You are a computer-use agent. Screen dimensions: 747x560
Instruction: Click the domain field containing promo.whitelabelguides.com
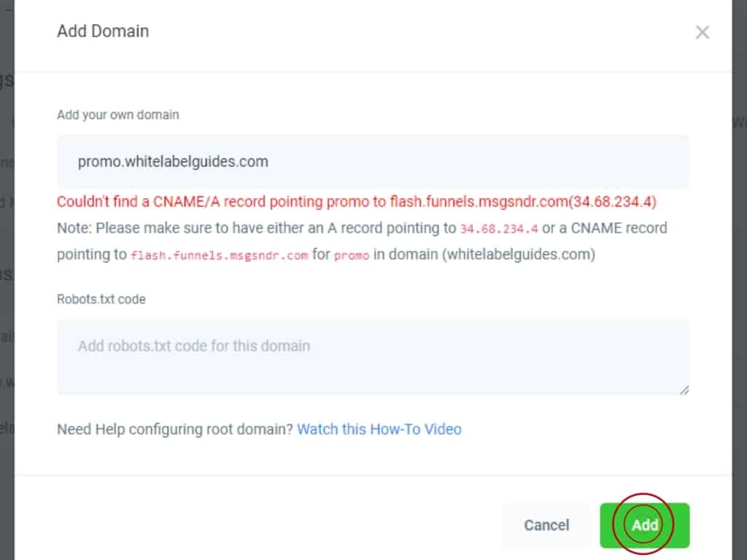click(x=373, y=162)
